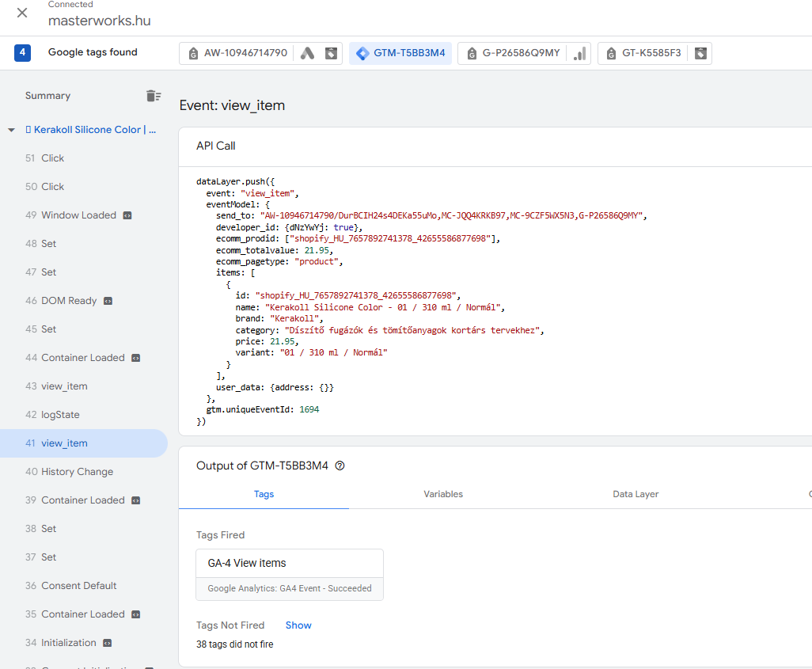Click the code icon beside 44 Container Loaded
This screenshot has height=669, width=812.
[x=135, y=358]
